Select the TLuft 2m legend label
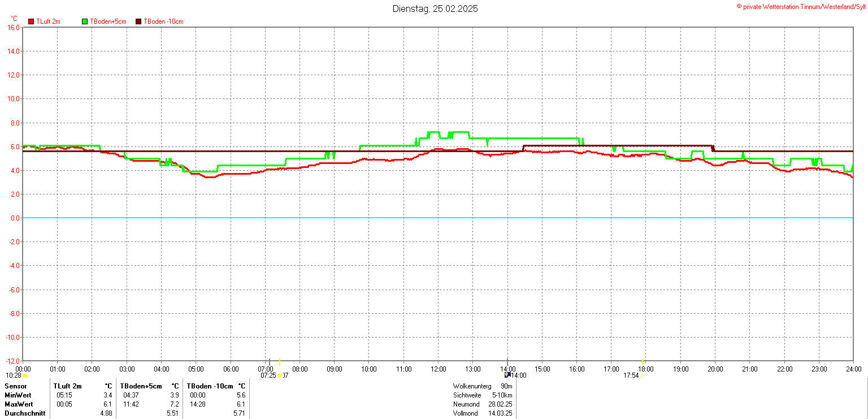This screenshot has width=868, height=419. tap(48, 21)
